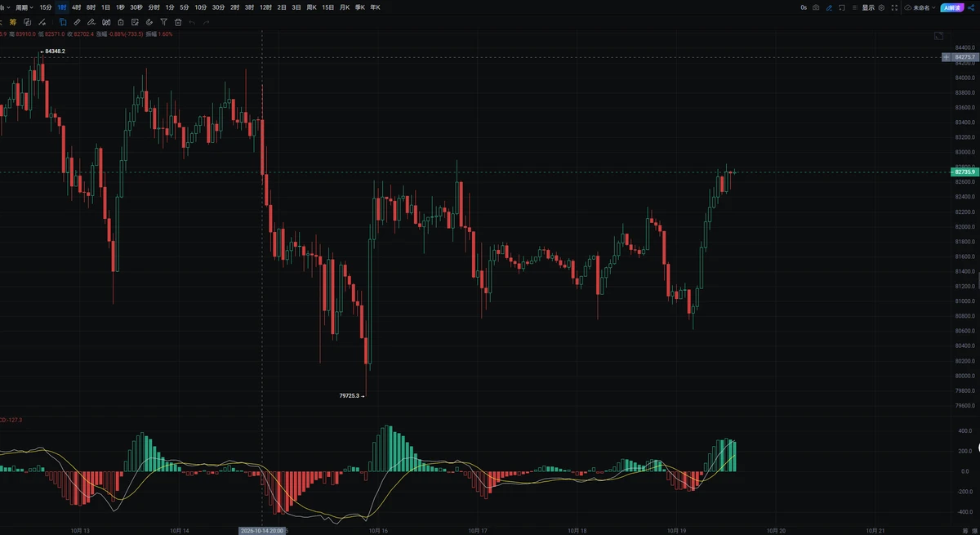Expand the chart pane maximize icon
Image resolution: width=980 pixels, height=535 pixels.
click(x=938, y=36)
